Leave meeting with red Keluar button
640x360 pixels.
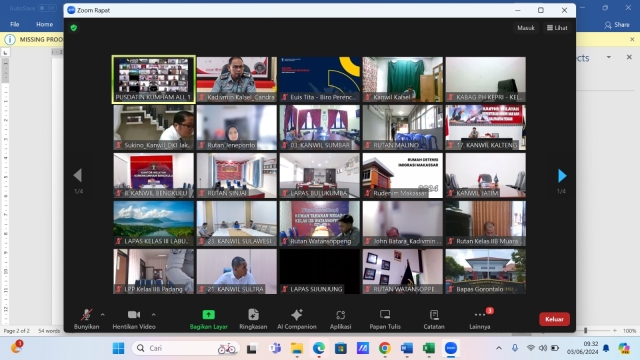554,319
